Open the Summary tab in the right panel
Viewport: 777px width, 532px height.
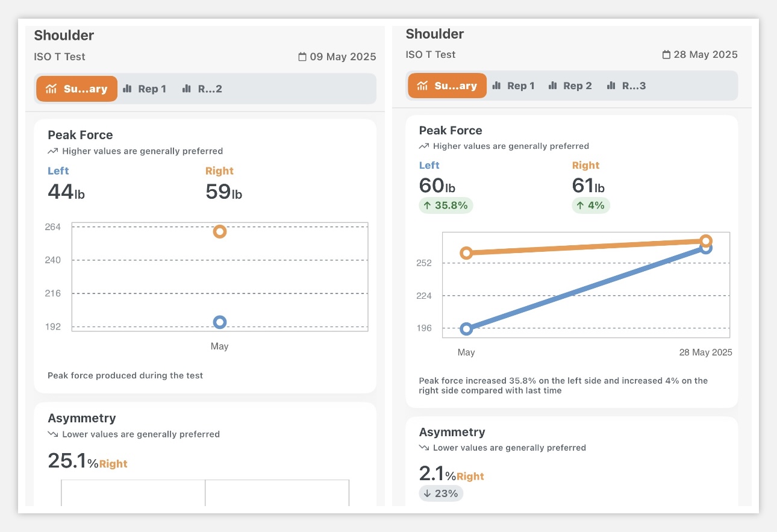point(446,86)
